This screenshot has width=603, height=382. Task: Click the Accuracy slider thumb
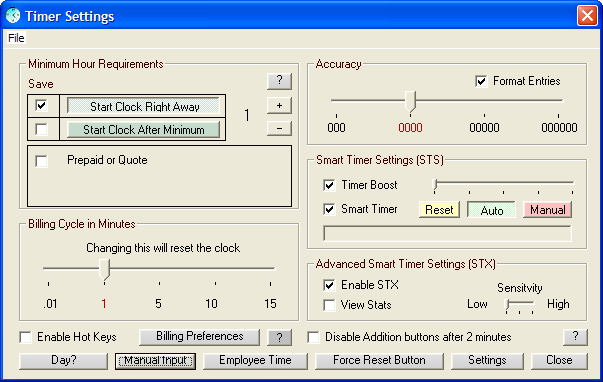[410, 102]
